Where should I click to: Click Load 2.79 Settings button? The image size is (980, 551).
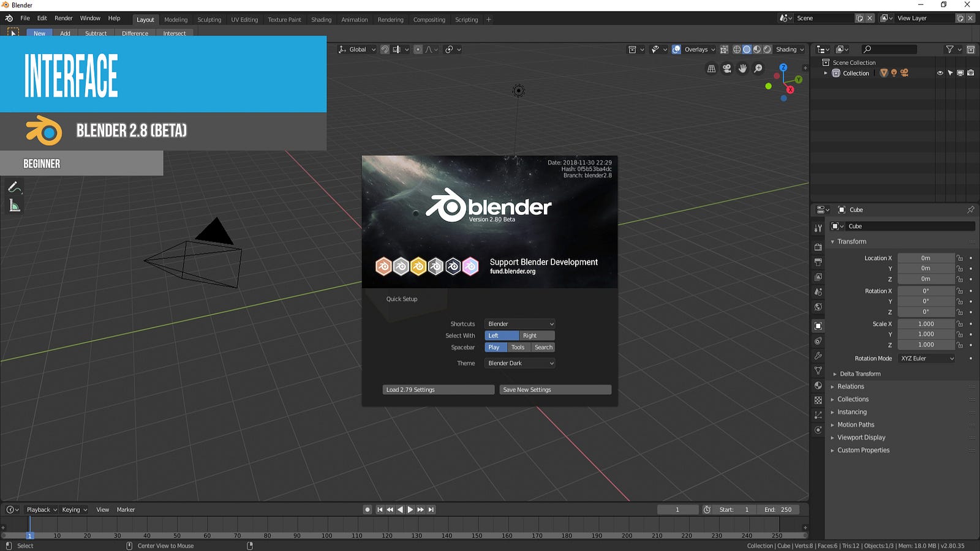(439, 390)
